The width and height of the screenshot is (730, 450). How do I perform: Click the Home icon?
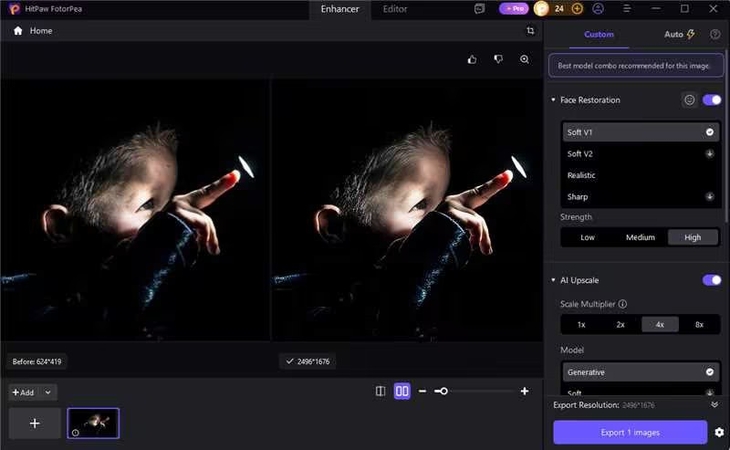coord(18,31)
